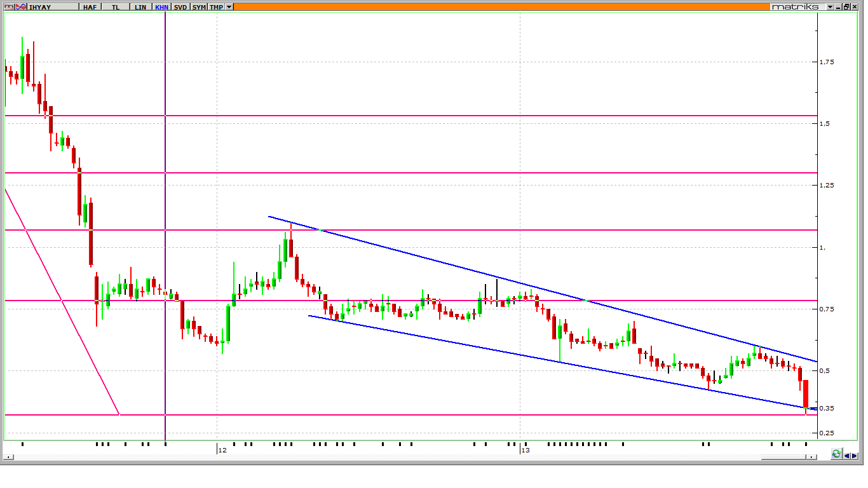Open the dropdown arrow next to matriks logo

[830, 7]
